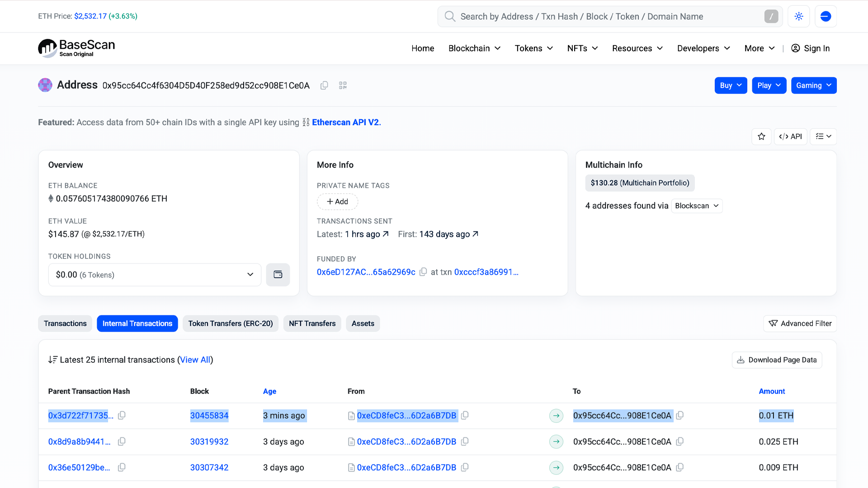Screen dimensions: 868x488
Task: Switch to the Assets tab
Action: click(363, 324)
